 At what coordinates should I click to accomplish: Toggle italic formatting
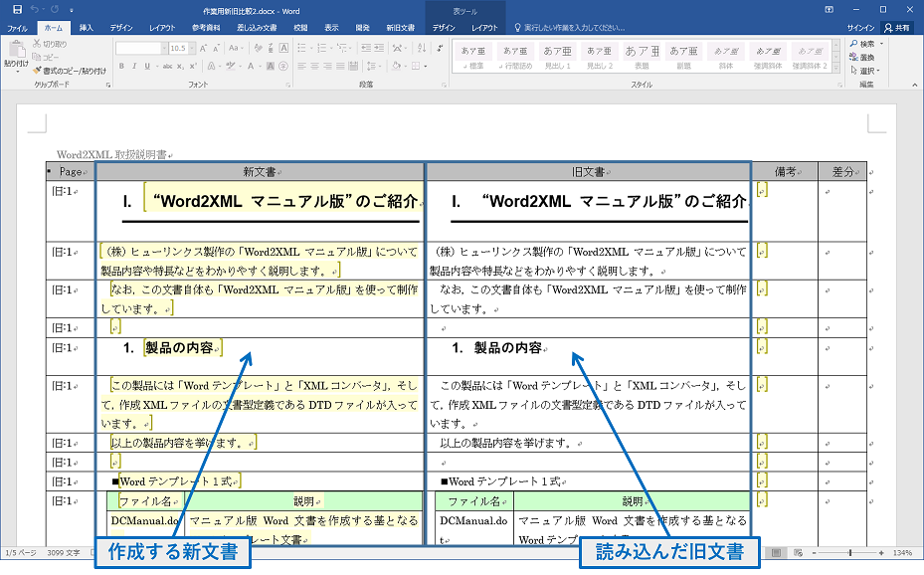pos(134,66)
